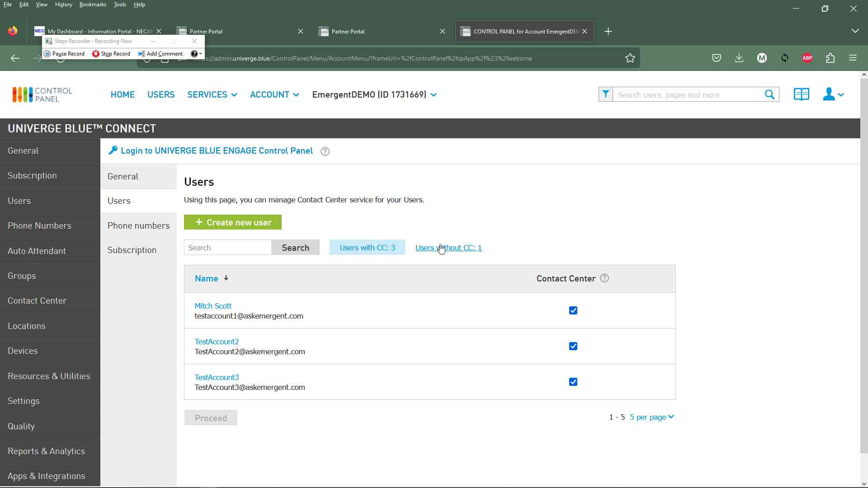Click the sync arrows extension icon
The image size is (868, 488).
pyautogui.click(x=785, y=58)
